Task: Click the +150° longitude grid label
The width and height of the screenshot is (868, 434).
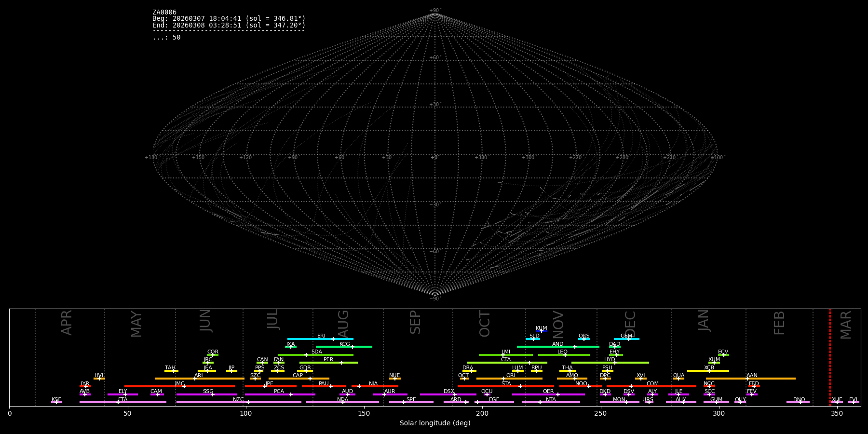Action: click(198, 157)
